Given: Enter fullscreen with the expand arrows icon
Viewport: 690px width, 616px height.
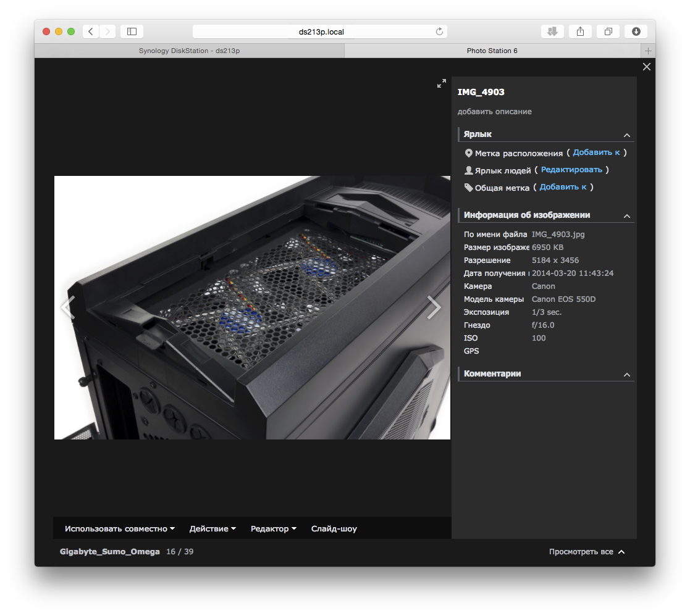Looking at the screenshot, I should click(442, 83).
